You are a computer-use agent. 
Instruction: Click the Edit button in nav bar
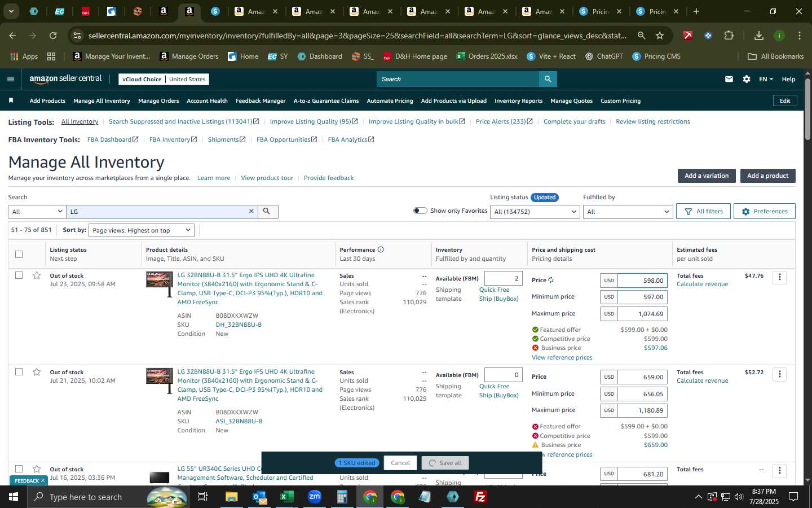pos(784,100)
